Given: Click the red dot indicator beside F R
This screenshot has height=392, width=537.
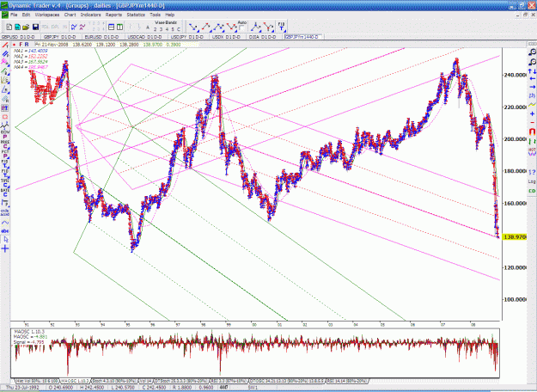Looking at the screenshot, I should 14,45.
